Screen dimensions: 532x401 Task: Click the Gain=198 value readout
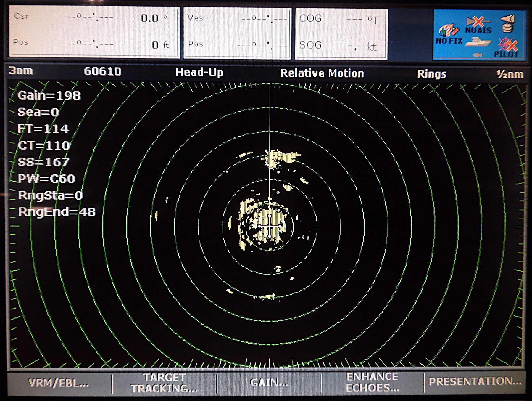(x=49, y=95)
